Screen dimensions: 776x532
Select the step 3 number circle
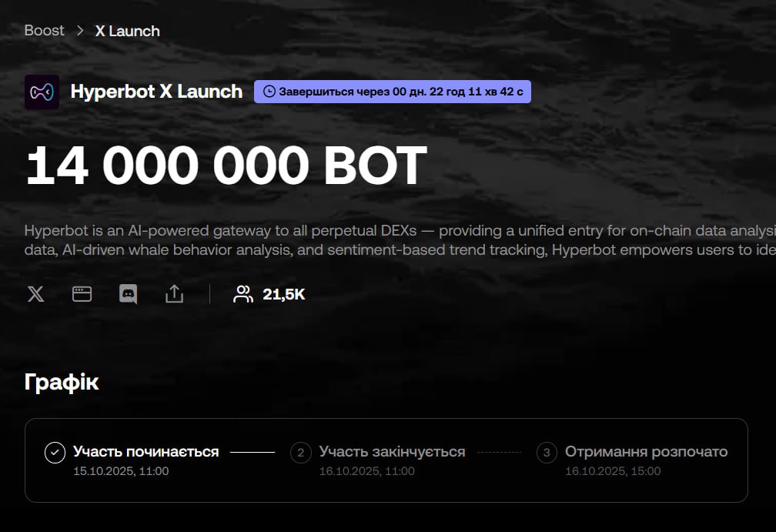tap(547, 453)
